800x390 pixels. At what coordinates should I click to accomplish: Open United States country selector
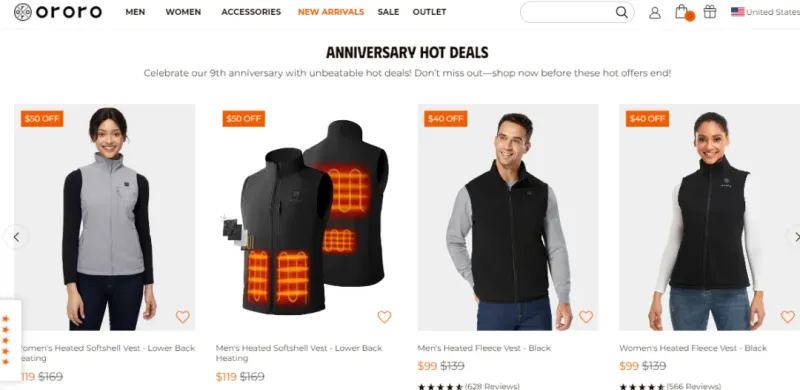[765, 12]
